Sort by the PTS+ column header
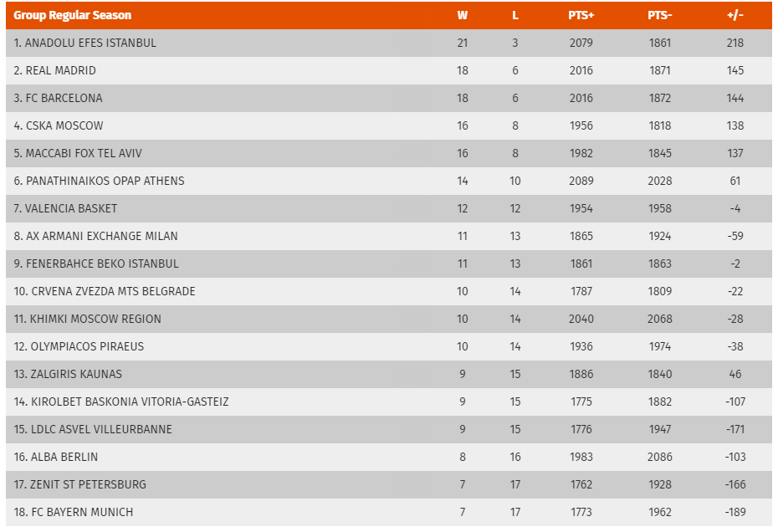The width and height of the screenshot is (773, 532). (x=581, y=15)
